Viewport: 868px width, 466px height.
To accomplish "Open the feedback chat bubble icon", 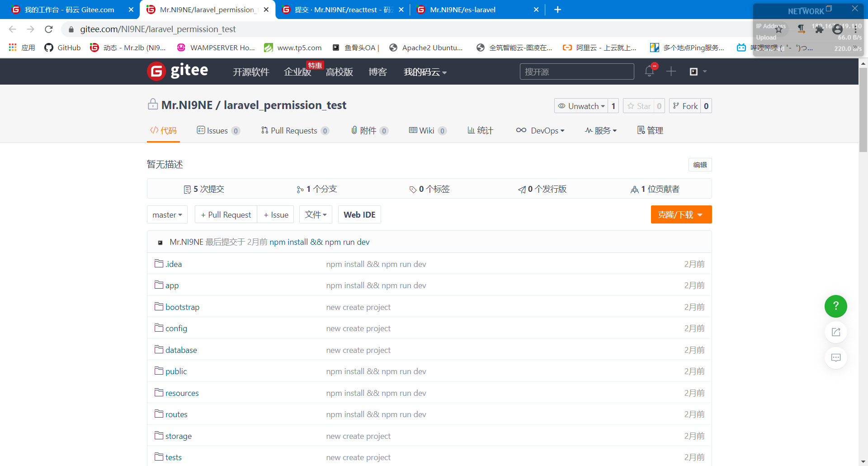I will click(x=835, y=358).
